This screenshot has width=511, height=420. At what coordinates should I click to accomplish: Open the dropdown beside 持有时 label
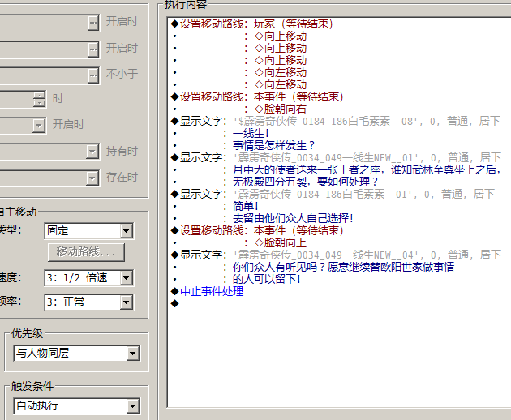(92, 152)
